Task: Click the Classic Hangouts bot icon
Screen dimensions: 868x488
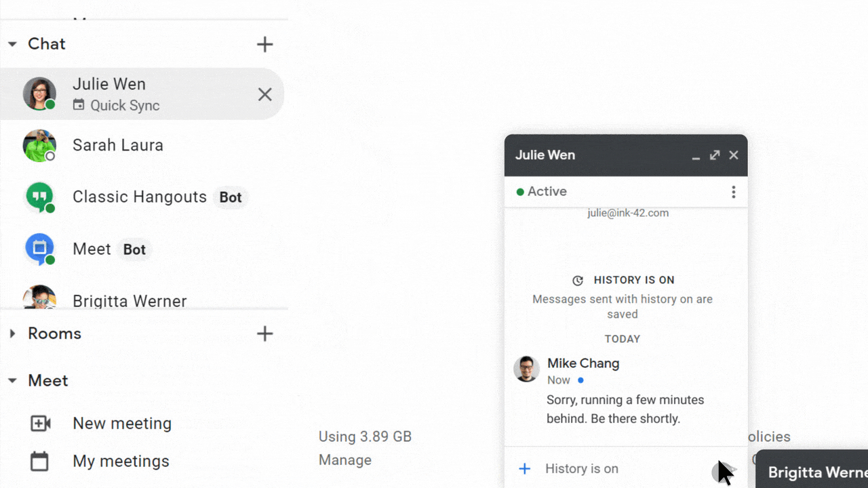Action: click(39, 197)
